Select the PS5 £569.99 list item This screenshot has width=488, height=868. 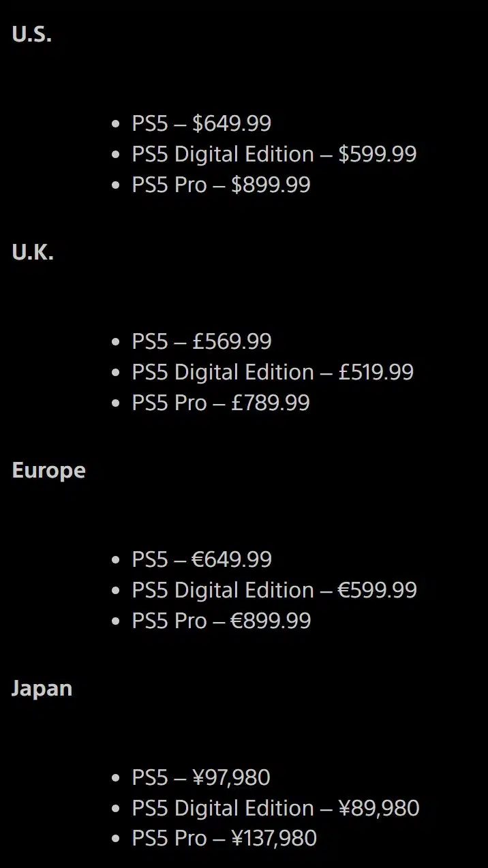tap(201, 341)
